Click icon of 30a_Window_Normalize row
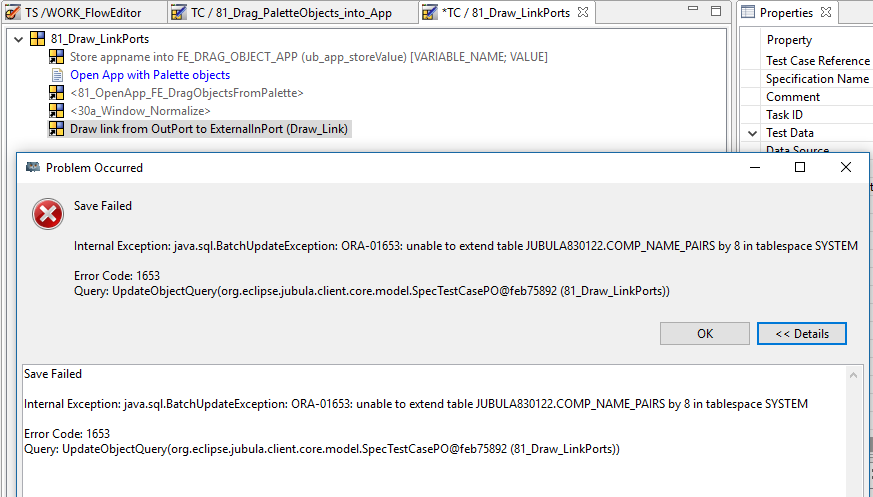873x497 pixels. [56, 111]
